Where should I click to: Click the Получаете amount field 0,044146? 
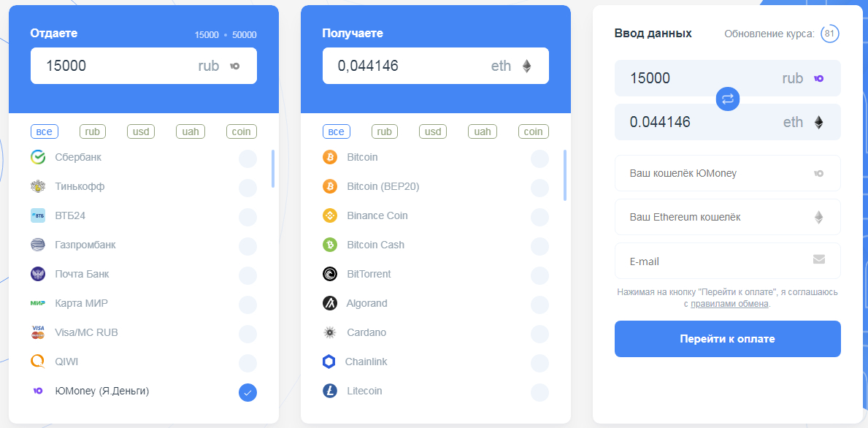pos(436,66)
